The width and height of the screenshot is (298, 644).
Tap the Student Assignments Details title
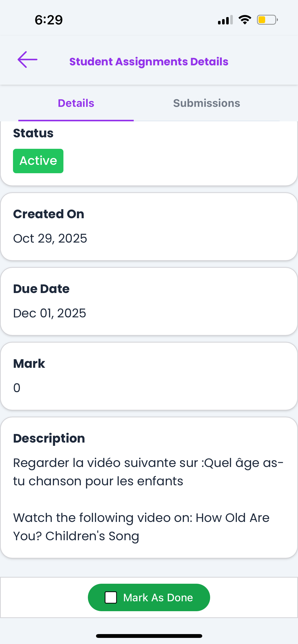coord(149,62)
